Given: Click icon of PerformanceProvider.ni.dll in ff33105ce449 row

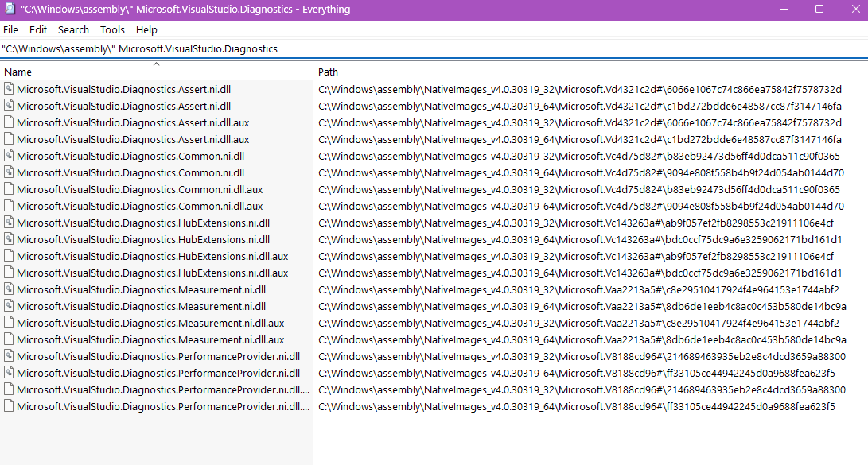Looking at the screenshot, I should click(x=8, y=372).
